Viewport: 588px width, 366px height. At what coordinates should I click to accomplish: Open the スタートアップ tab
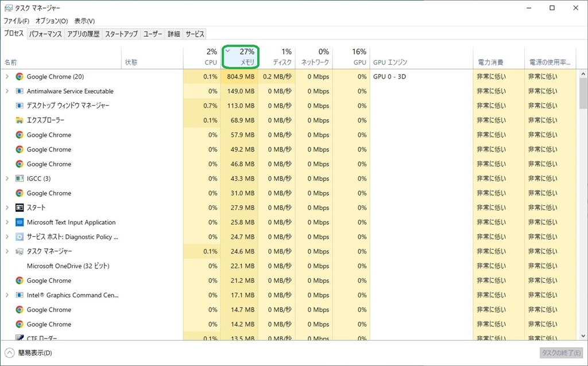121,34
